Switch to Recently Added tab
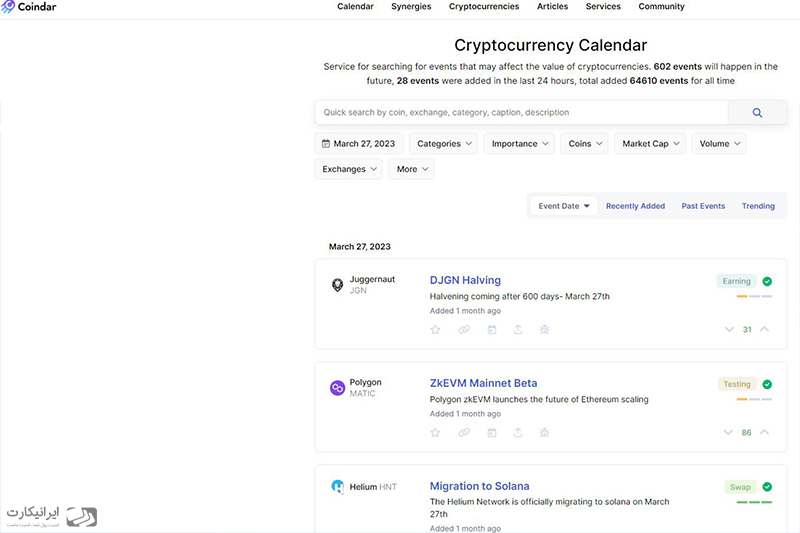This screenshot has width=800, height=533. 635,206
